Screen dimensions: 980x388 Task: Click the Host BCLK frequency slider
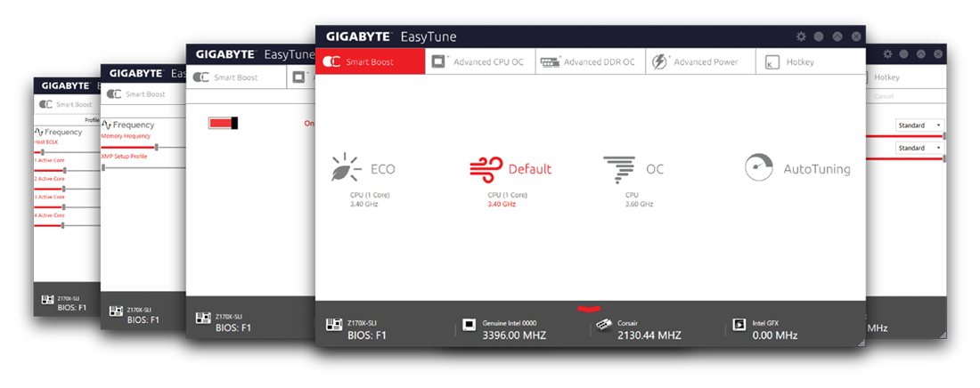click(x=43, y=152)
